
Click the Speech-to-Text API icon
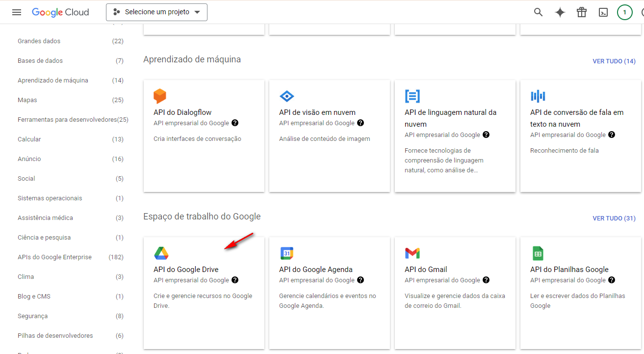click(538, 96)
